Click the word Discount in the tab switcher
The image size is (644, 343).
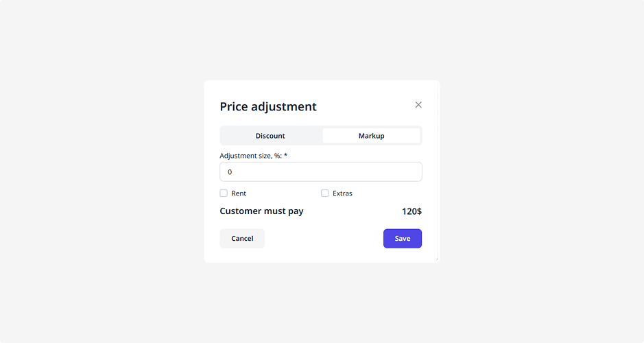271,136
